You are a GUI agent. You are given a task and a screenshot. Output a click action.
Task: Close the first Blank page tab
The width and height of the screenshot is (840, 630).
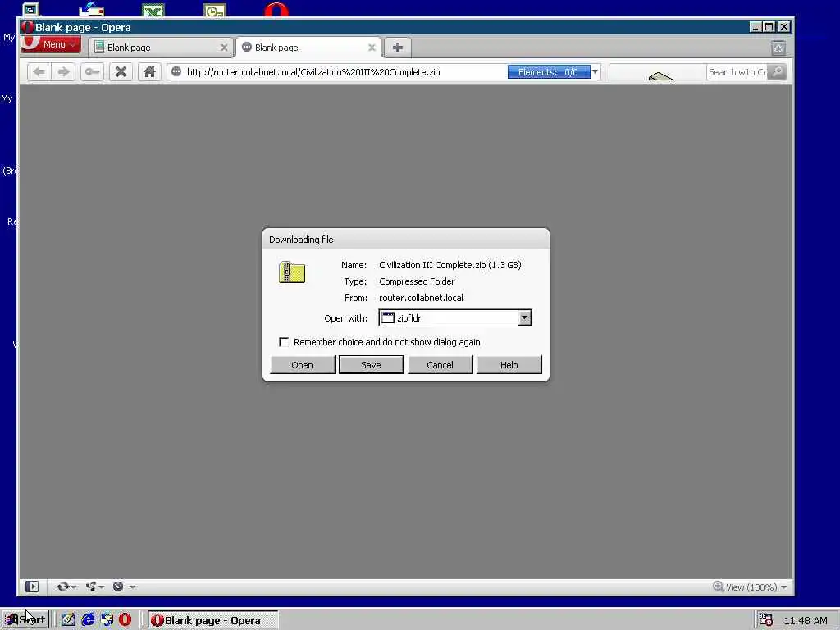click(224, 48)
